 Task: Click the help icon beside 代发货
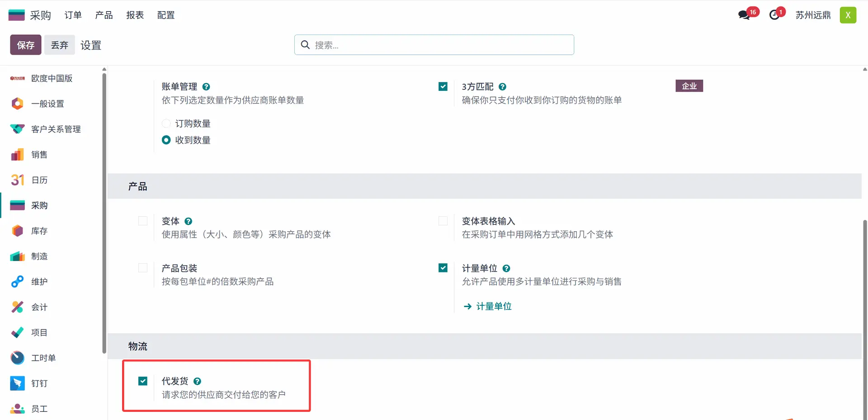pos(197,381)
